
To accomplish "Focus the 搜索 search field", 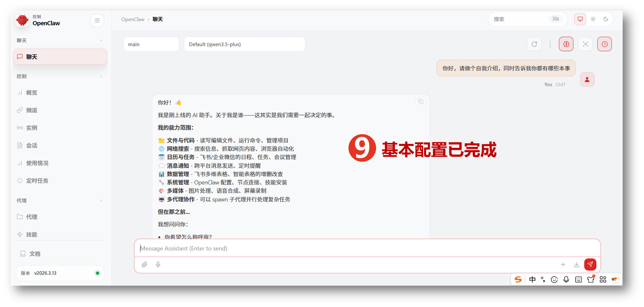I will coord(528,19).
